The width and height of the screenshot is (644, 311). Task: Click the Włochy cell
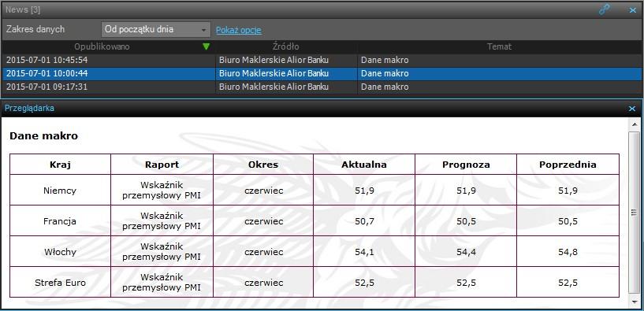(x=61, y=252)
